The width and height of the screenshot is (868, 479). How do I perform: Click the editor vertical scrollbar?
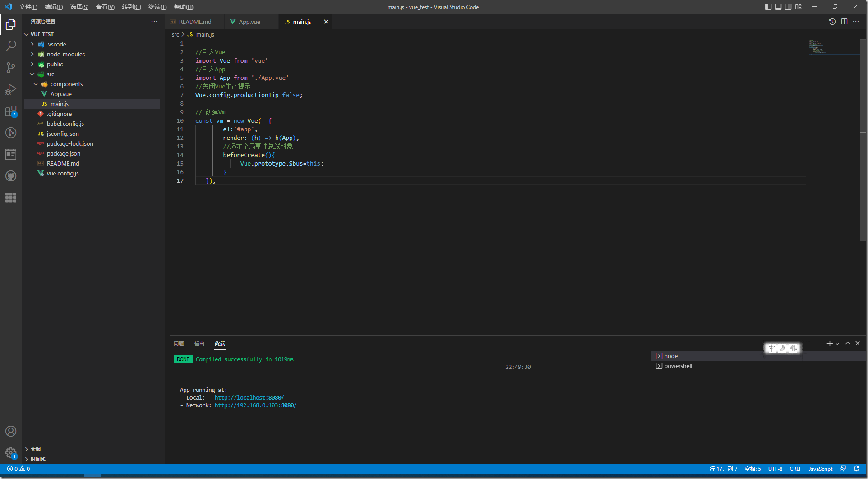(863, 140)
